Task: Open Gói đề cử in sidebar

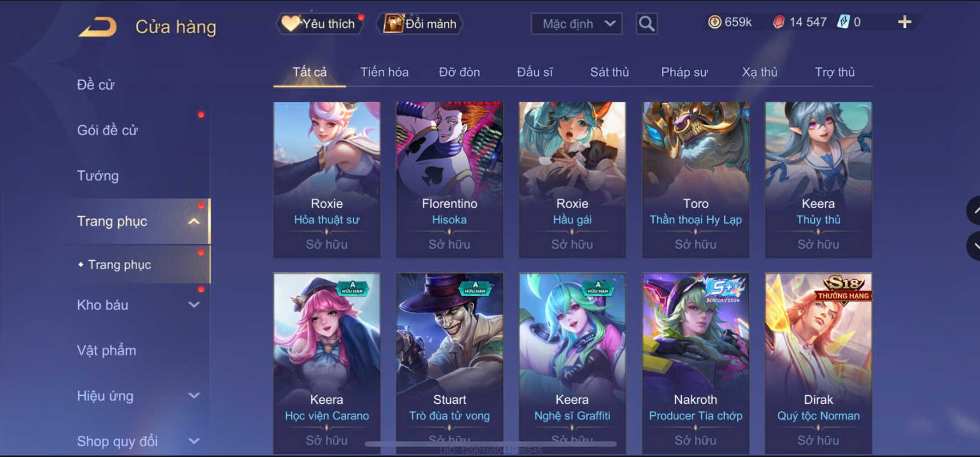Action: coord(107,130)
